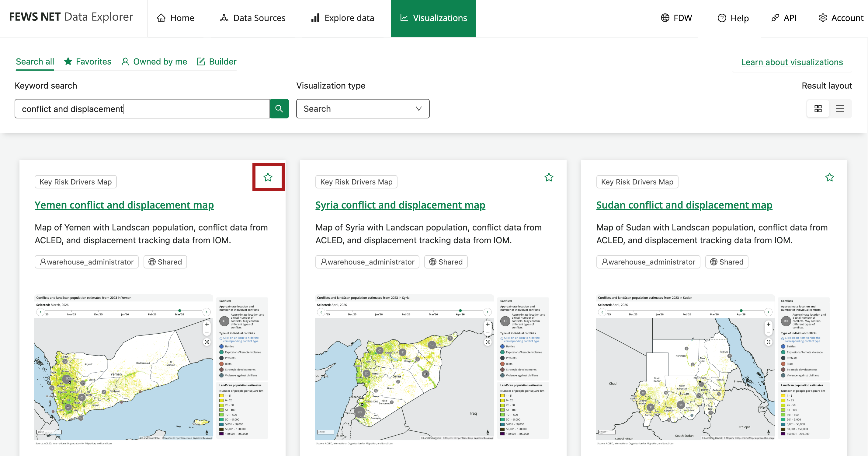Click warehouse_administrator tag on Sudan card
This screenshot has height=456, width=868.
click(x=648, y=262)
